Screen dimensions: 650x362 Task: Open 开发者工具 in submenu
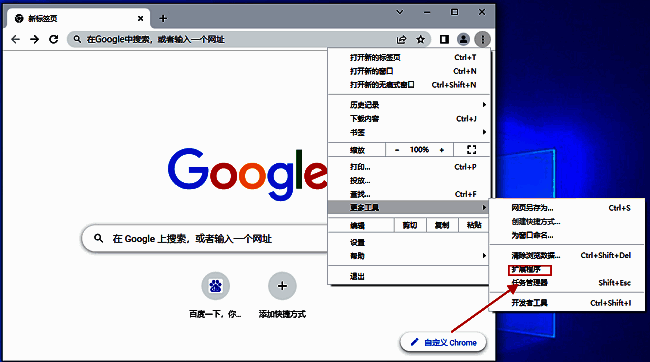(x=567, y=303)
